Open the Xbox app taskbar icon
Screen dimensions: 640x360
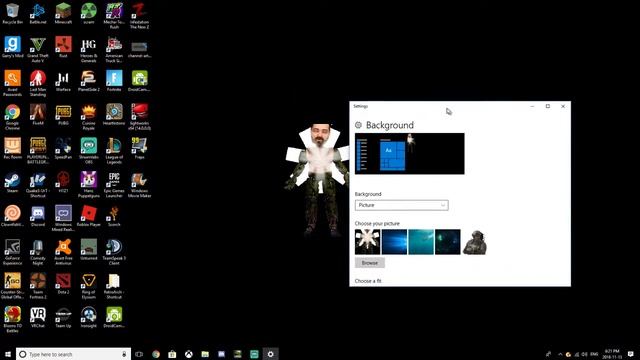point(189,354)
